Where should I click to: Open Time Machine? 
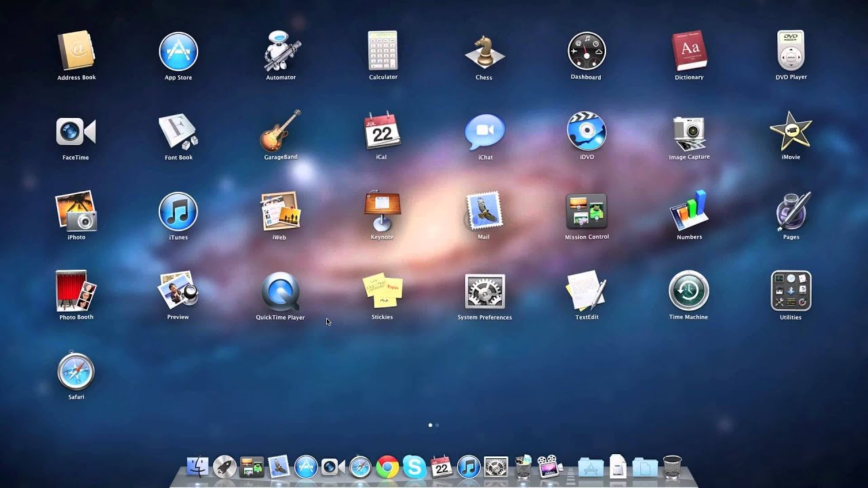tap(689, 291)
